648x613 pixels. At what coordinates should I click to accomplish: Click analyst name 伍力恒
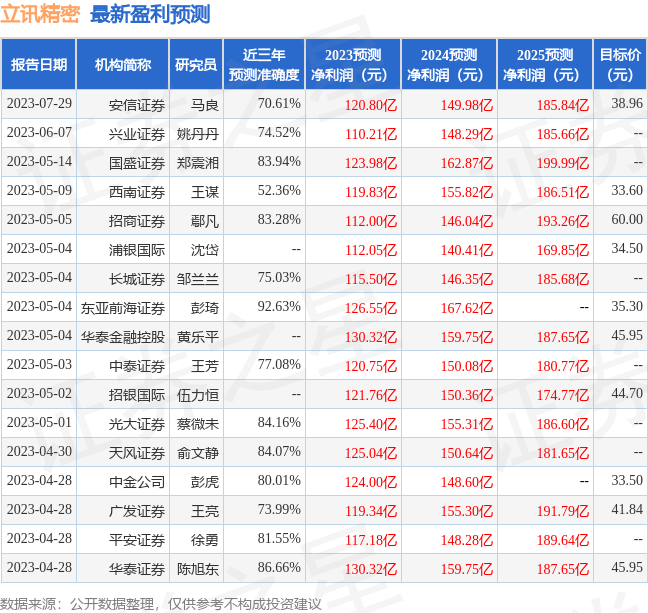[198, 395]
